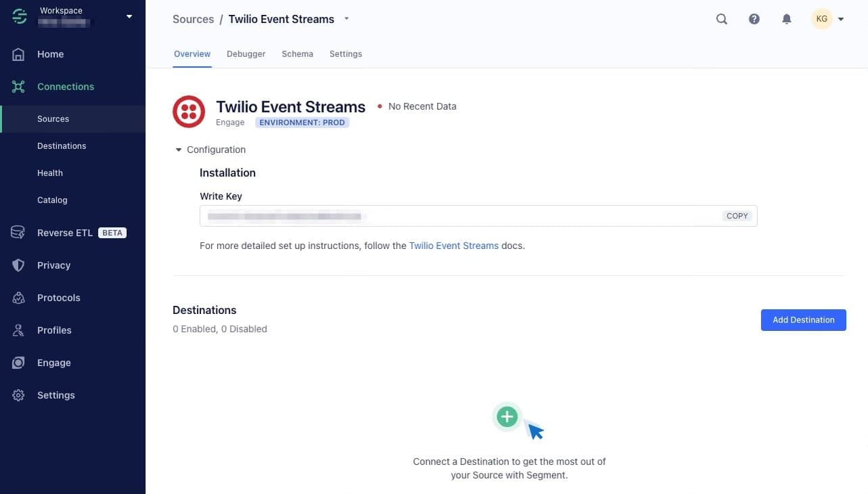The height and width of the screenshot is (494, 868).
Task: Select the Profiles icon in the sidebar
Action: coord(18,330)
